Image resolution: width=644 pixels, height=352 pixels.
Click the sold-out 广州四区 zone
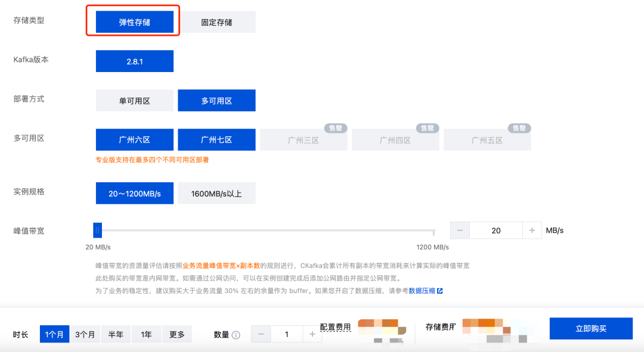coord(395,140)
